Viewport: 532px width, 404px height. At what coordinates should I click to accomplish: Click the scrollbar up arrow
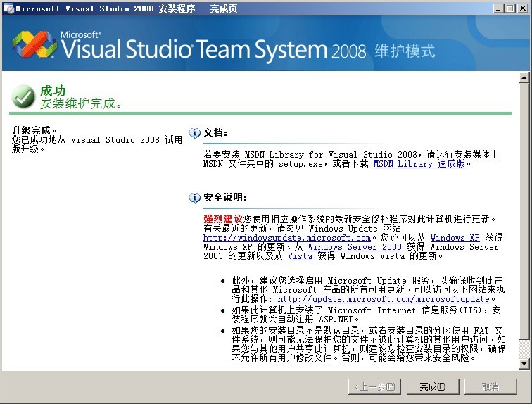click(524, 78)
